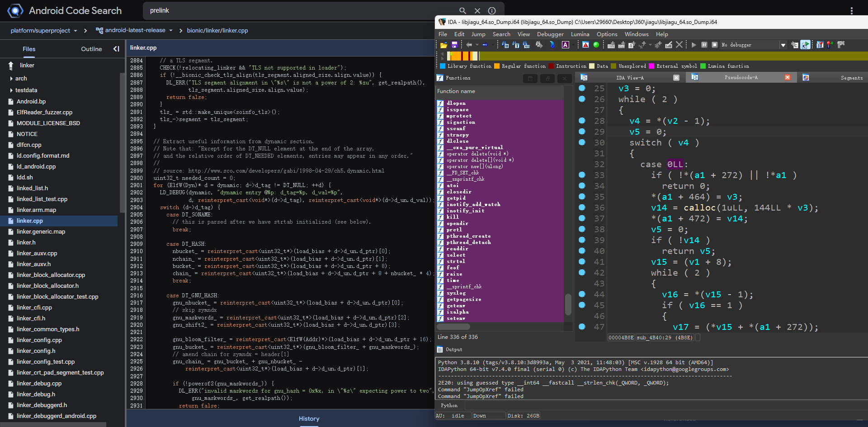
Task: Start the process with the play icon
Action: (x=693, y=45)
